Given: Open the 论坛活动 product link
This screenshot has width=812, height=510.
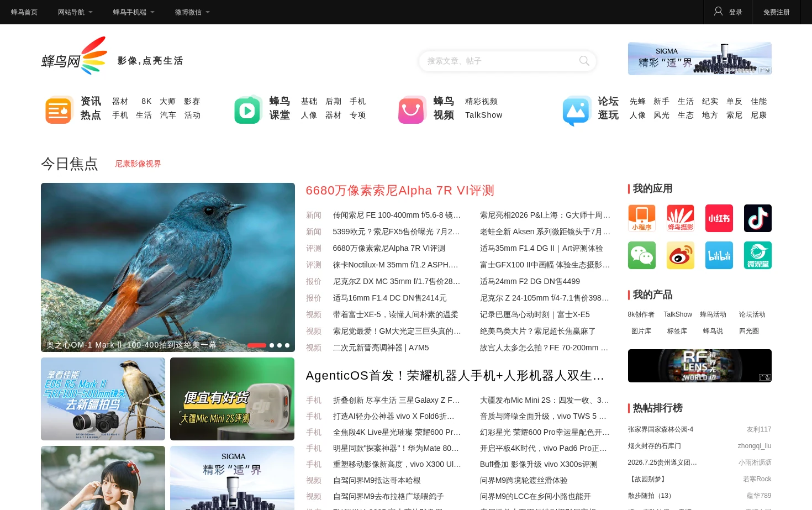Looking at the screenshot, I should [x=752, y=314].
